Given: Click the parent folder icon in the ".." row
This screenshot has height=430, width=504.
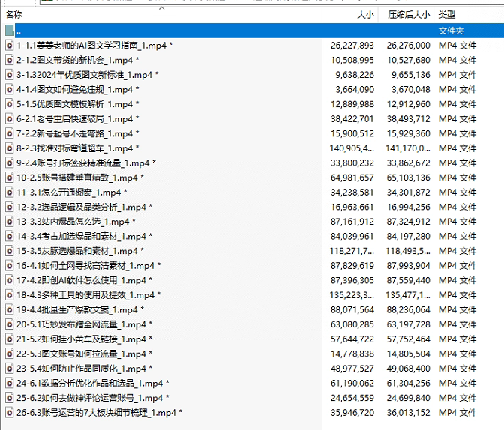Looking at the screenshot, I should [10, 31].
